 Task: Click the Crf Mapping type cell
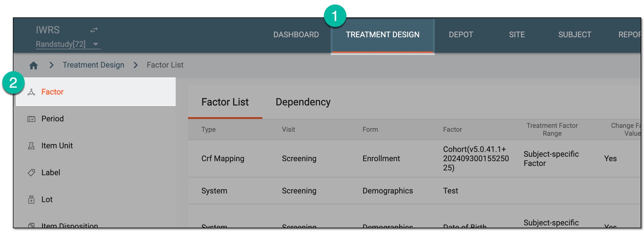(x=223, y=158)
